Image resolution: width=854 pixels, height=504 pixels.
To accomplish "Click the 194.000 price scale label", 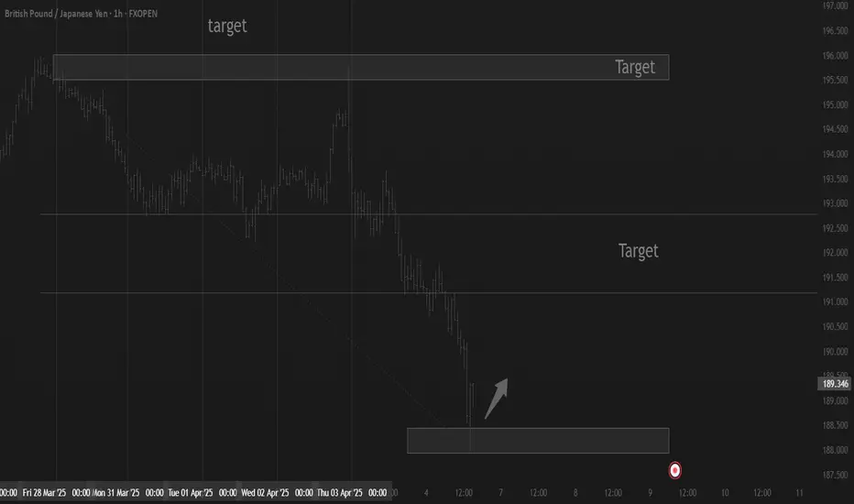I will (x=835, y=154).
